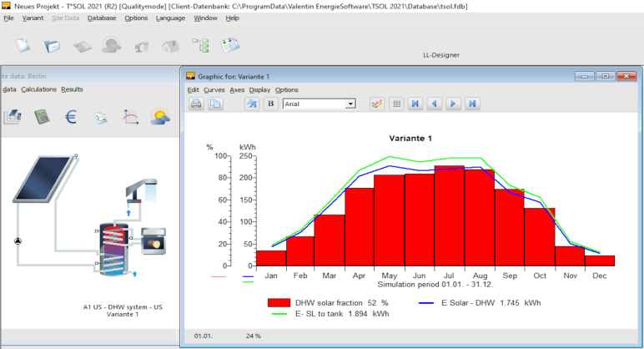Copy the graphic using the copy icon

point(215,104)
